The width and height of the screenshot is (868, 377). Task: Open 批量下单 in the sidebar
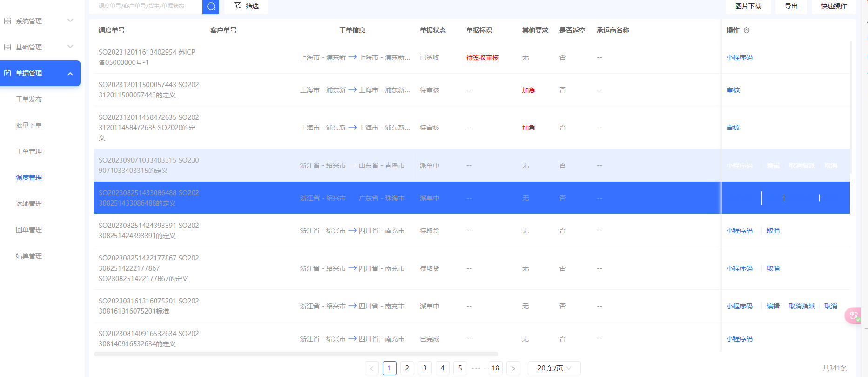[29, 125]
